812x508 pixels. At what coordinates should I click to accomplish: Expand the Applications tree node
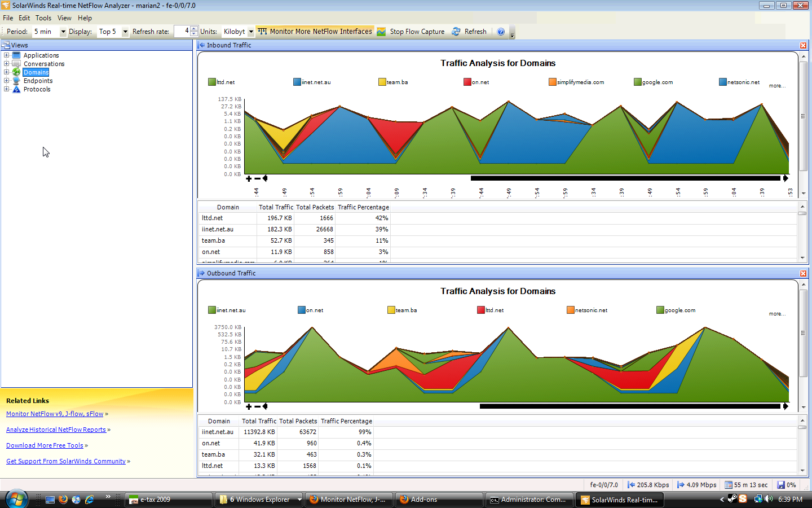[x=6, y=55]
